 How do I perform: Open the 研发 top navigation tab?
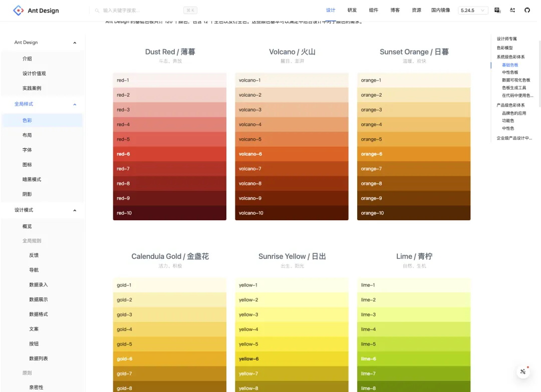point(352,10)
